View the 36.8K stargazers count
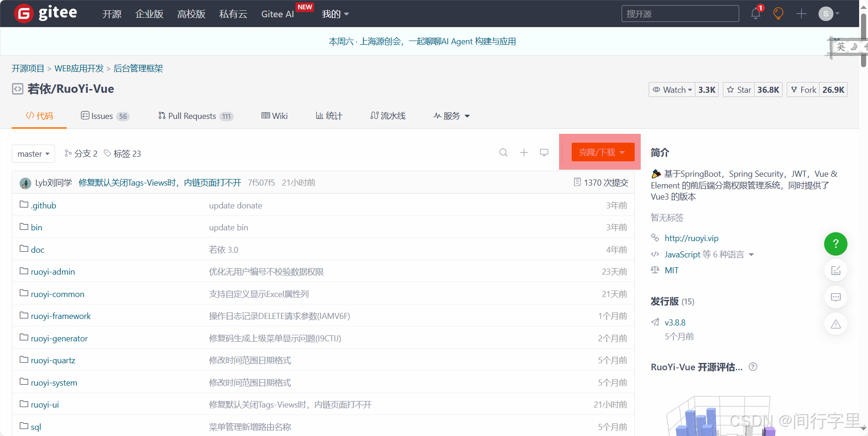Viewport: 868px width, 436px height. (x=768, y=90)
